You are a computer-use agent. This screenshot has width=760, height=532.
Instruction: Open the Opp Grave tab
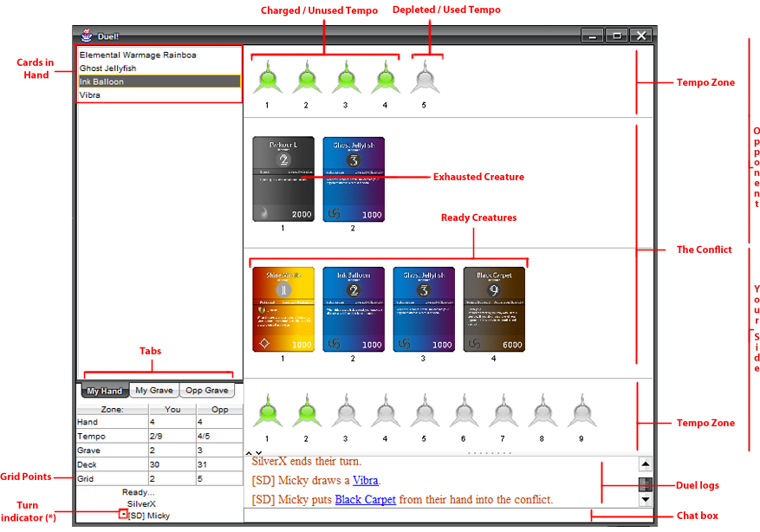point(206,391)
